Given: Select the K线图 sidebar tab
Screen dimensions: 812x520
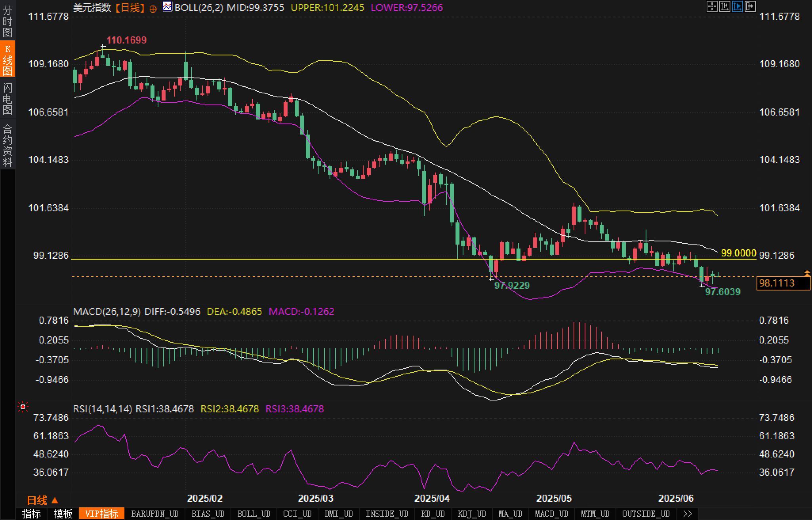Looking at the screenshot, I should click(8, 60).
